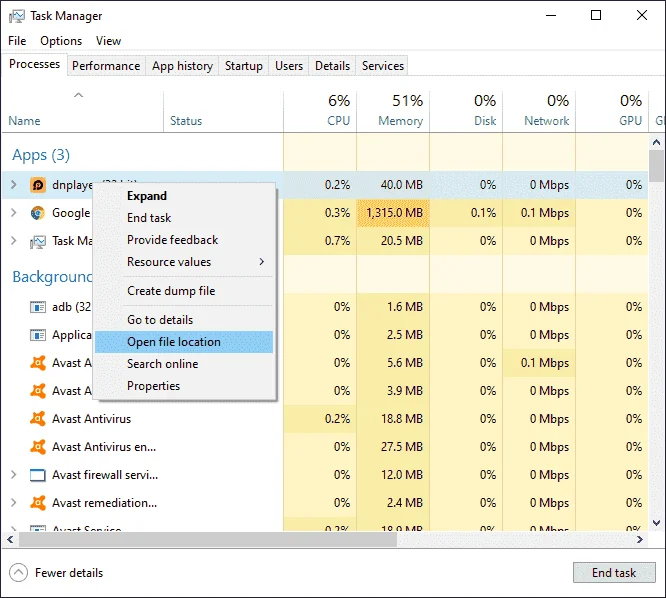Click the 18.8 MB memory cell
The image size is (666, 598).
tap(393, 419)
